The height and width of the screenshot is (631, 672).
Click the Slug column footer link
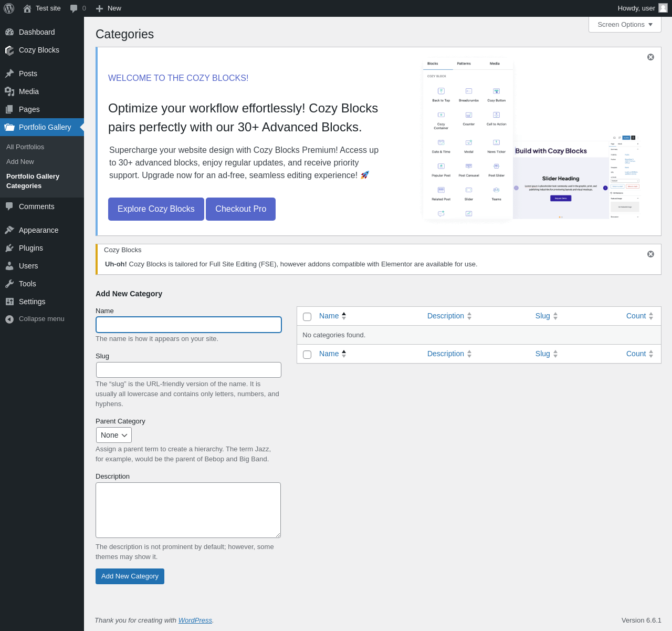click(543, 354)
